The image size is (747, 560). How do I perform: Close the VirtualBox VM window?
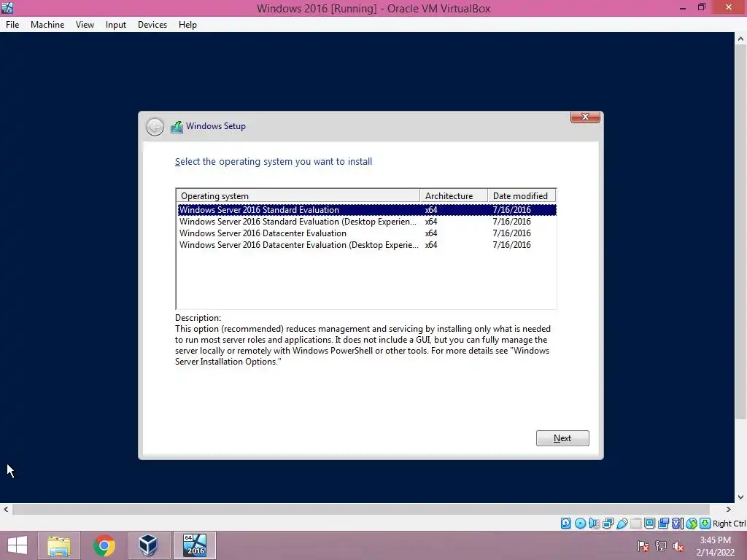point(729,7)
